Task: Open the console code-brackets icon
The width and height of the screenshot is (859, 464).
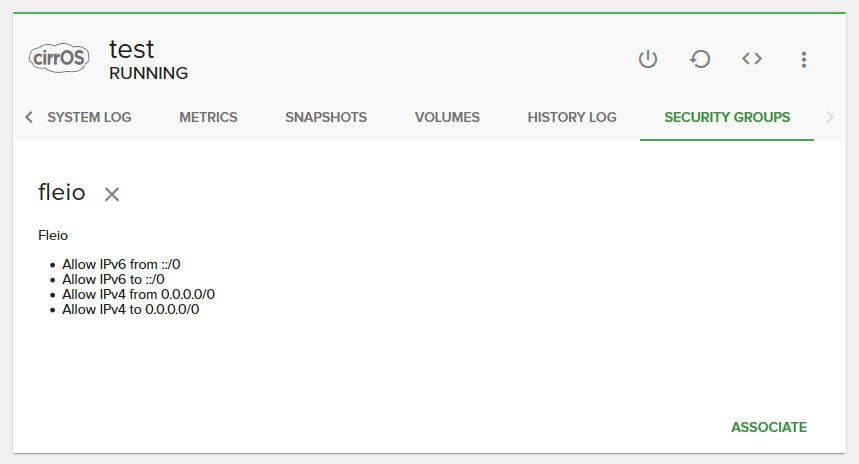Action: [752, 59]
